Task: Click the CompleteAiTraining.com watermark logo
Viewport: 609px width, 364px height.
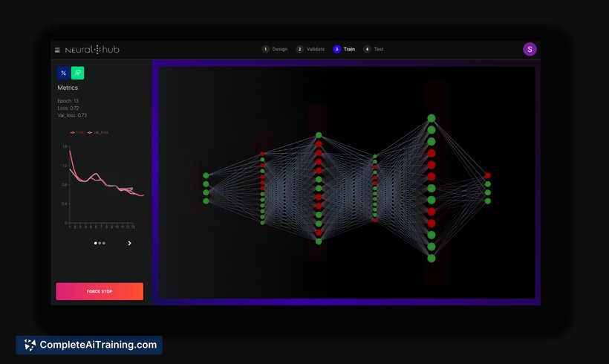Action: click(89, 345)
